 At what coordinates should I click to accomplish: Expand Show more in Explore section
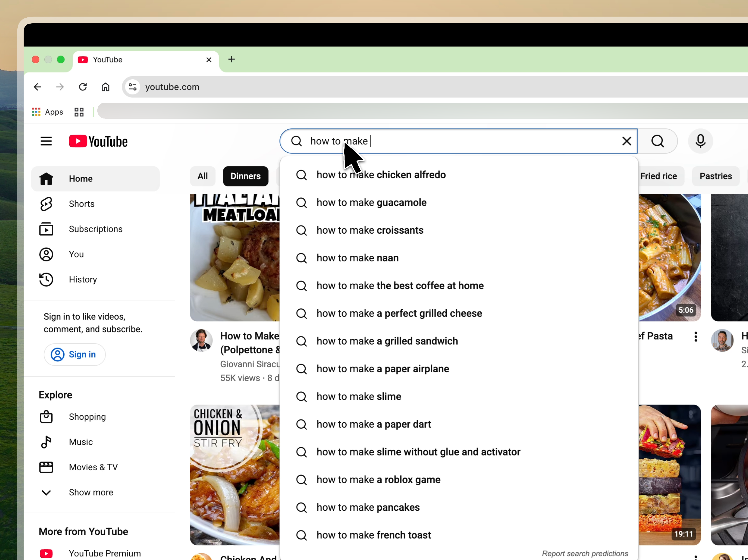tap(91, 492)
